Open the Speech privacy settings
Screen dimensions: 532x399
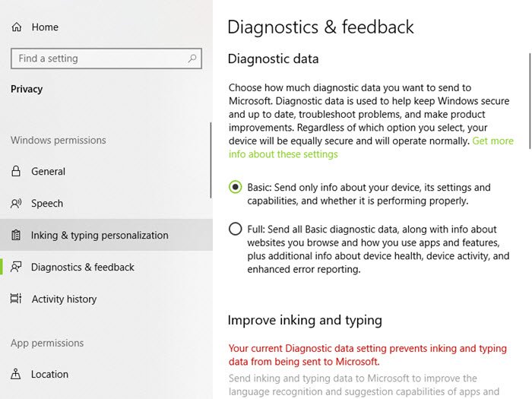point(47,204)
